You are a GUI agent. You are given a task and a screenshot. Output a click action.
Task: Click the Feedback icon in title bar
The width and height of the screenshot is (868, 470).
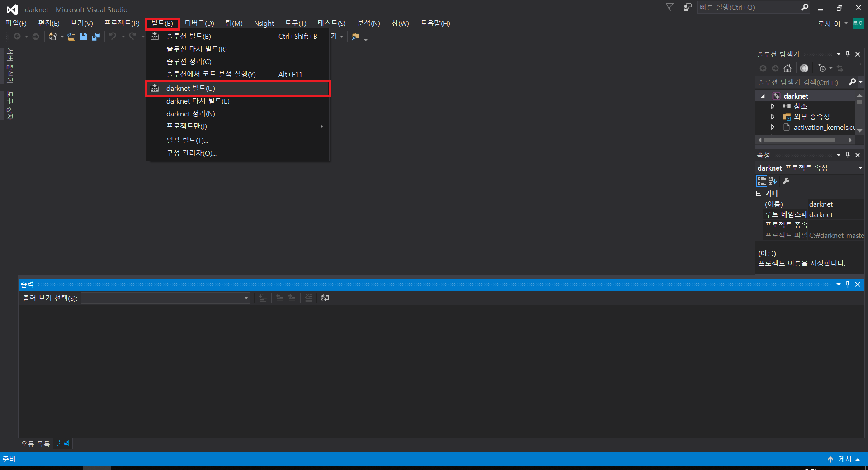pos(687,7)
